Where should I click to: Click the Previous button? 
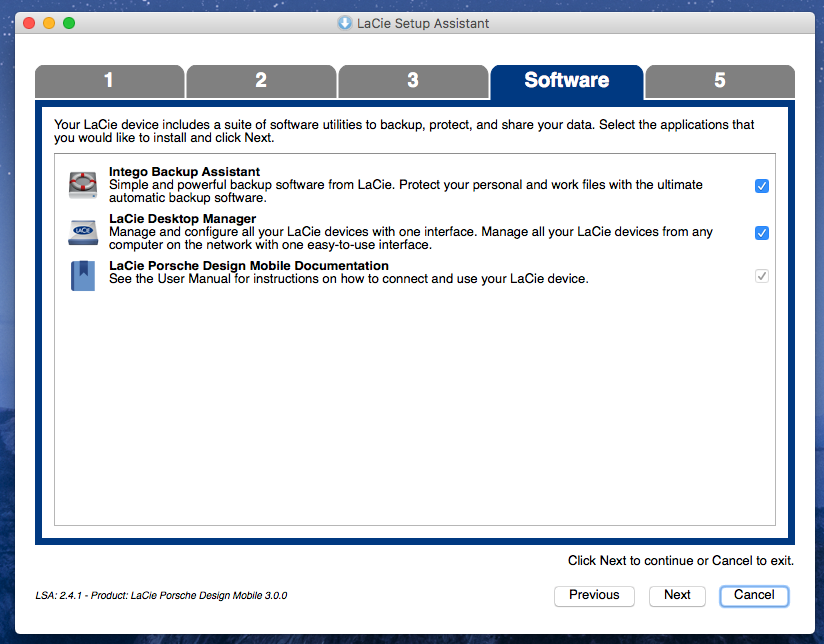(594, 595)
